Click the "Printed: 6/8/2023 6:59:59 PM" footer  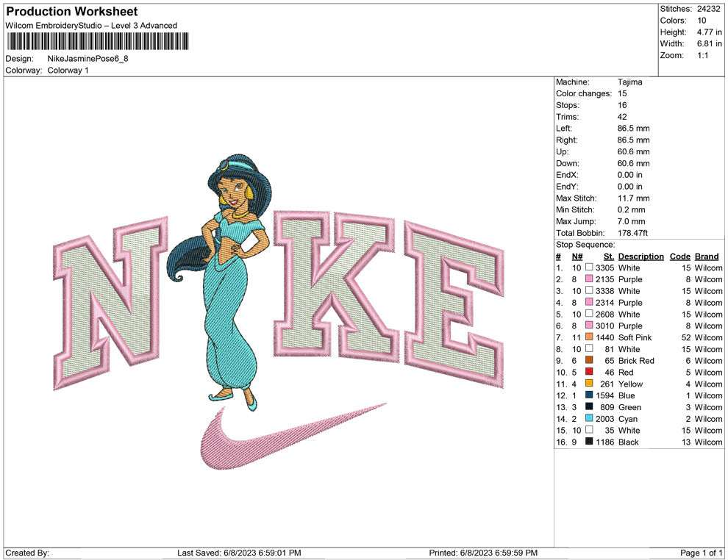[483, 553]
